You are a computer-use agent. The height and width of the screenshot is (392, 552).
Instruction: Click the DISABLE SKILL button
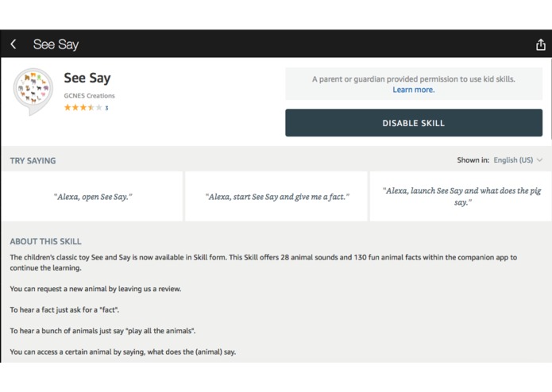point(414,123)
